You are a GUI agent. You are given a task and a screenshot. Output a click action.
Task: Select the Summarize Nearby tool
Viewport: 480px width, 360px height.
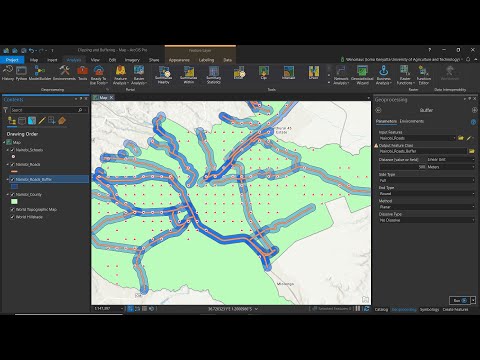tap(163, 75)
